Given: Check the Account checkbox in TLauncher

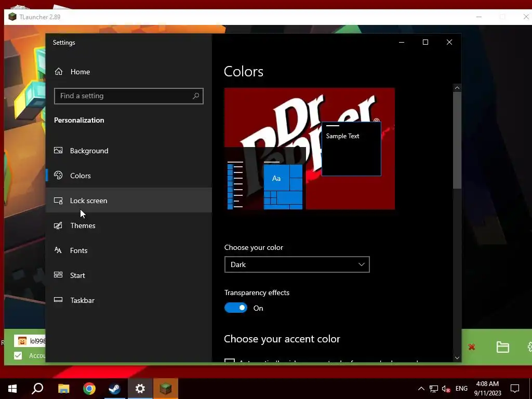Looking at the screenshot, I should click(18, 355).
